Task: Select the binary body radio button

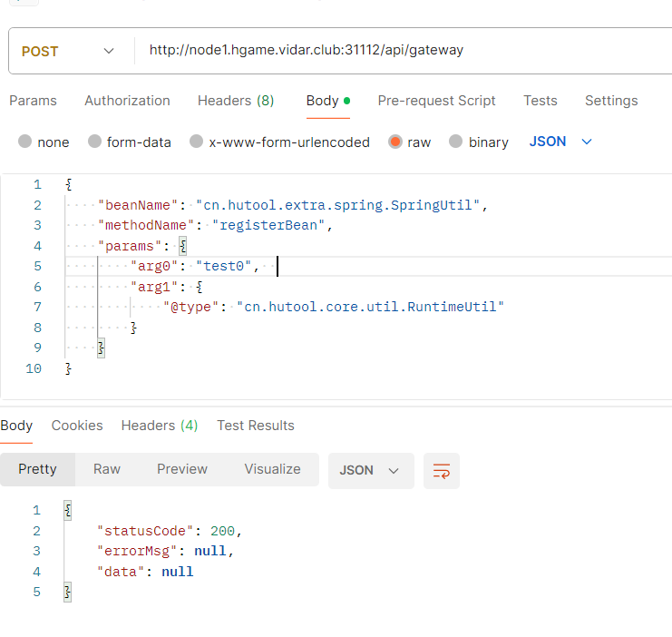Action: click(456, 142)
